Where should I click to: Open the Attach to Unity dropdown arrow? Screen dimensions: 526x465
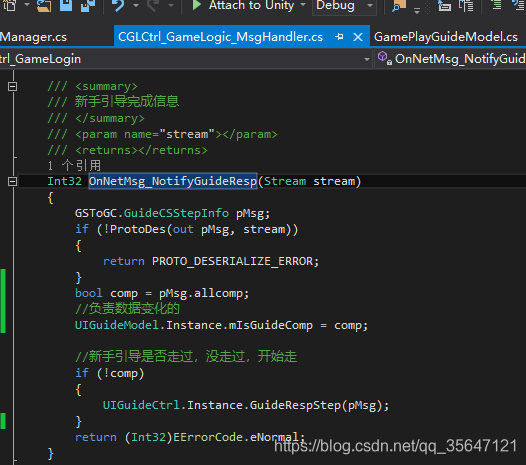[303, 5]
